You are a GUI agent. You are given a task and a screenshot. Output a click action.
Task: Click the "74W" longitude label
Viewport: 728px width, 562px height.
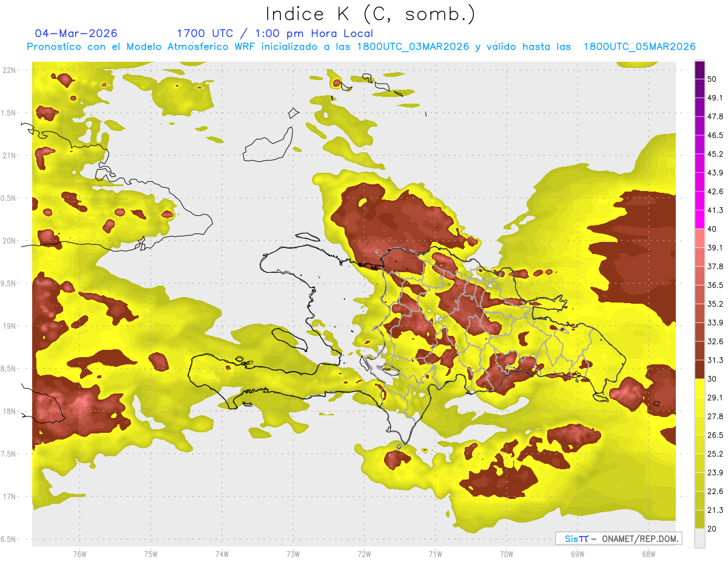222,554
